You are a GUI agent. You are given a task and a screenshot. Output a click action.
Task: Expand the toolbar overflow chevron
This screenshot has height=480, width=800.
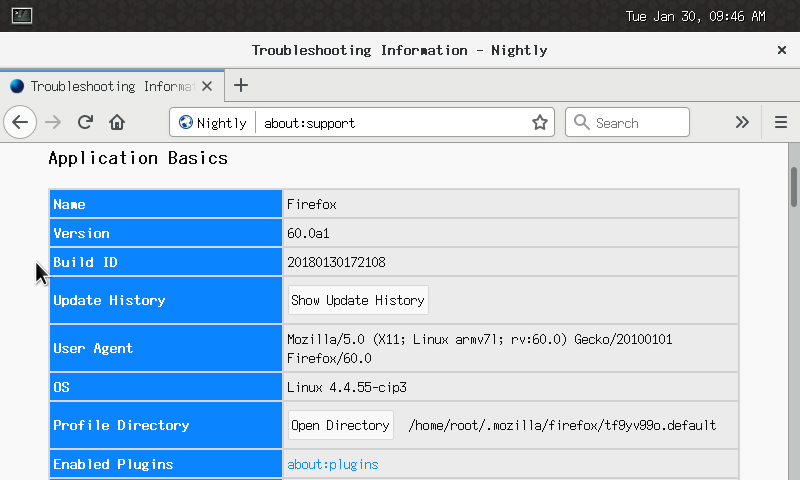742,122
